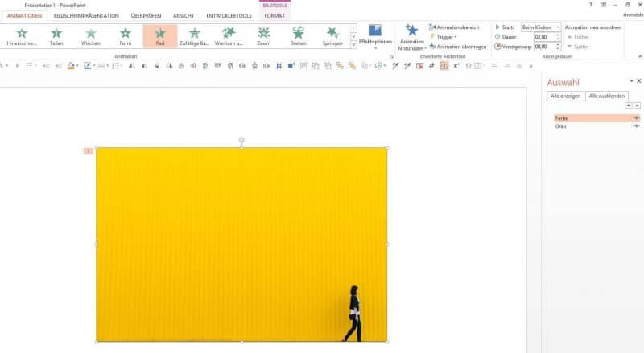Image resolution: width=644 pixels, height=353 pixels.
Task: Apply the Springen animation effect
Action: tap(332, 36)
